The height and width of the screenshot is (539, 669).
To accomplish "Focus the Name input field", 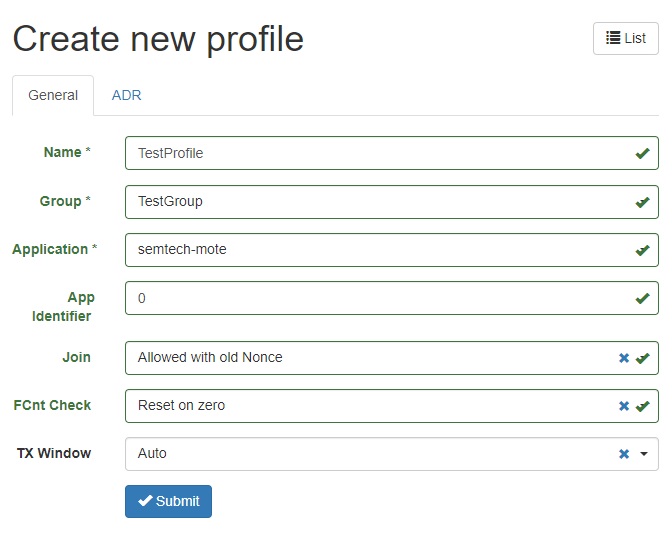I will coord(380,153).
